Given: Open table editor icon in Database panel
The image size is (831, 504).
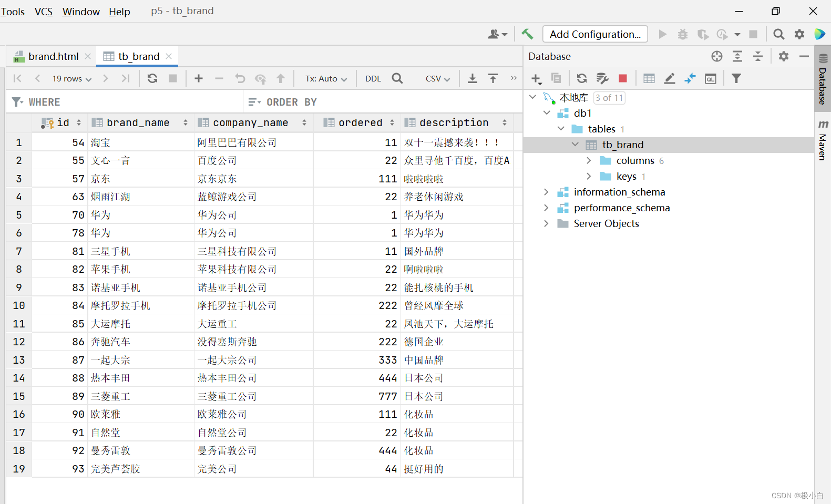Looking at the screenshot, I should click(649, 78).
